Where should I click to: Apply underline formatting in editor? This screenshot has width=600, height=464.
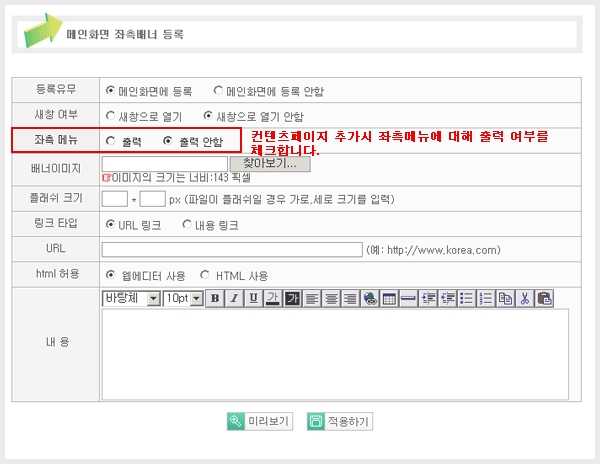[x=253, y=298]
